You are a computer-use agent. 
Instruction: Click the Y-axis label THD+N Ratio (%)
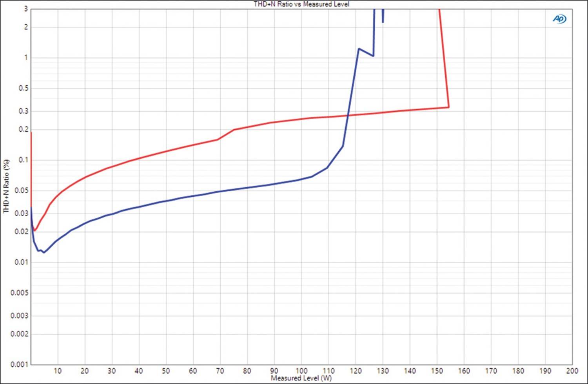pyautogui.click(x=6, y=186)
